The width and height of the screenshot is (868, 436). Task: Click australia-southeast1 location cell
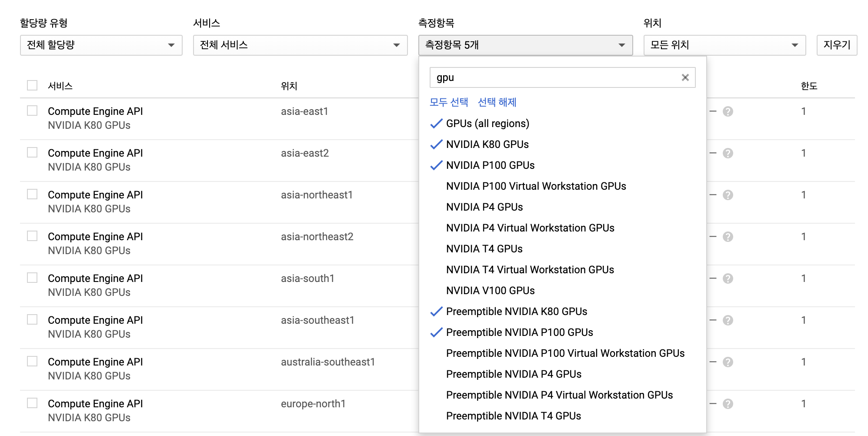[328, 362]
